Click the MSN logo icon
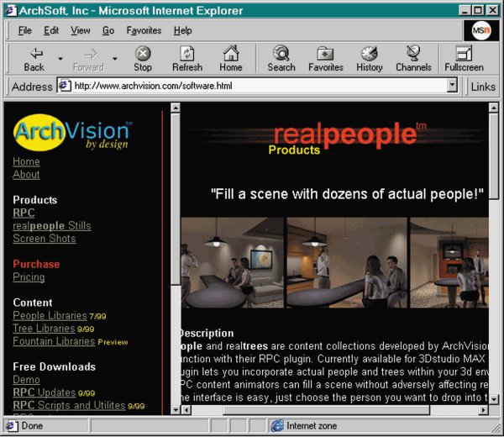The image size is (504, 437). pyautogui.click(x=481, y=30)
